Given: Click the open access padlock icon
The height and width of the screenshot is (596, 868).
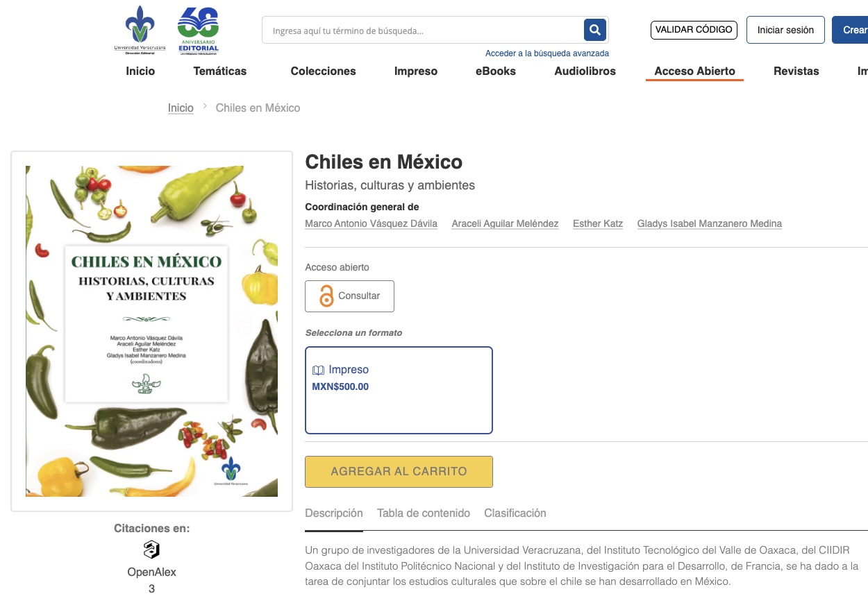Looking at the screenshot, I should point(326,296).
